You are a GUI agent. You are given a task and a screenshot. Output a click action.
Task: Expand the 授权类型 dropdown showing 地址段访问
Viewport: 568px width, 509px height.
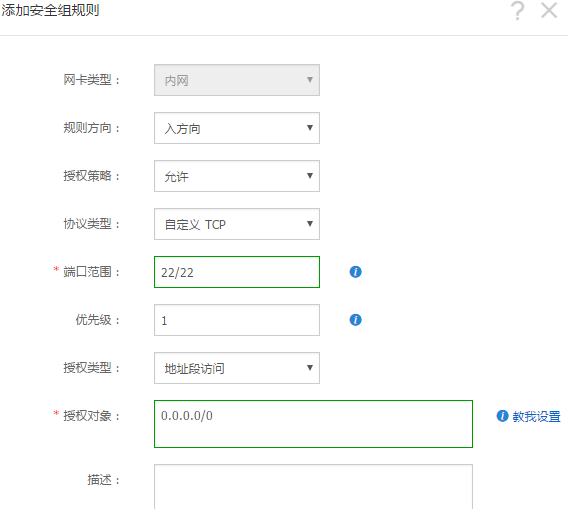pos(237,368)
